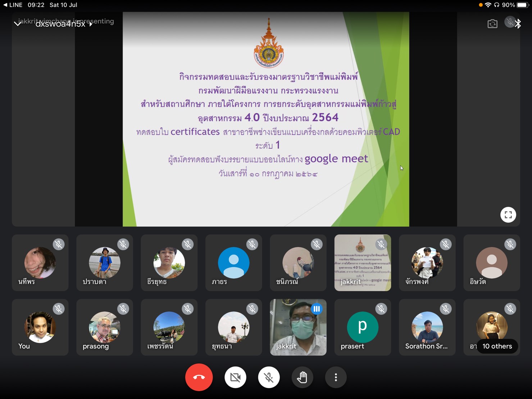This screenshot has width=532, height=399.
Task: Return to the LINE app
Action: [x=13, y=5]
